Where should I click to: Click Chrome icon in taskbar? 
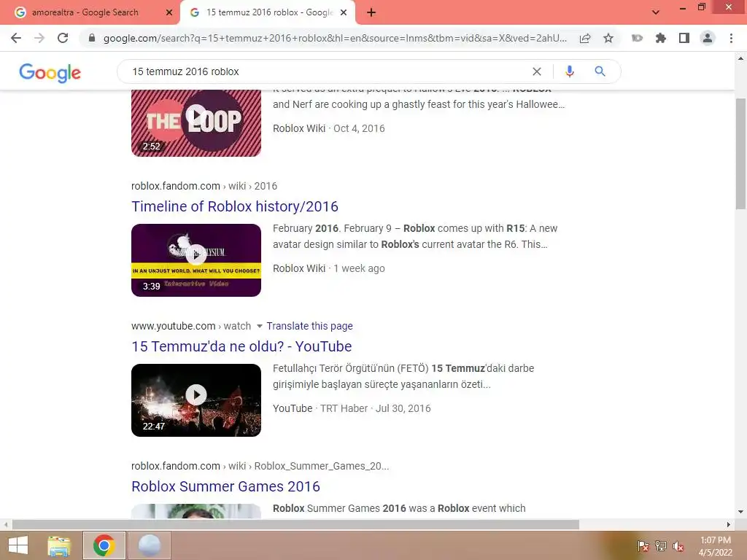point(104,545)
